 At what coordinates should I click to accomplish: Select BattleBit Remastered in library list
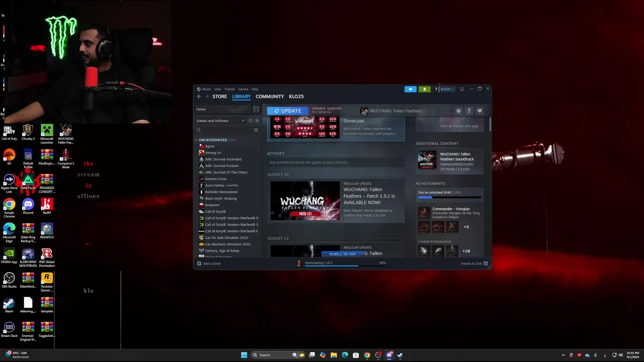[221, 192]
